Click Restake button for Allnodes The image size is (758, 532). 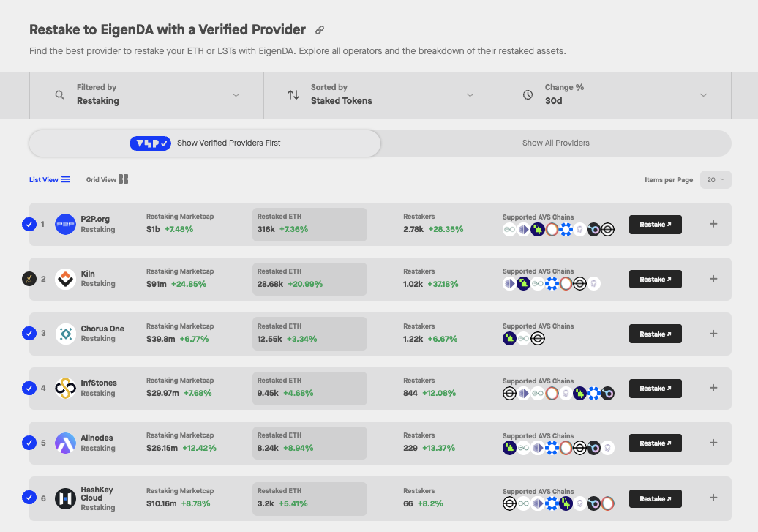(655, 443)
